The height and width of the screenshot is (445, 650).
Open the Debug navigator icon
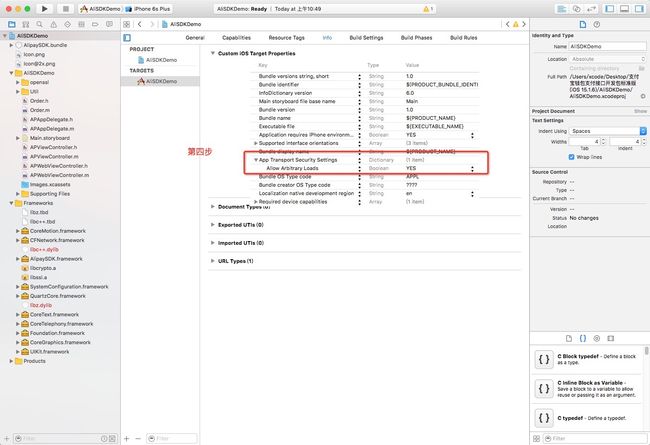pyautogui.click(x=81, y=24)
